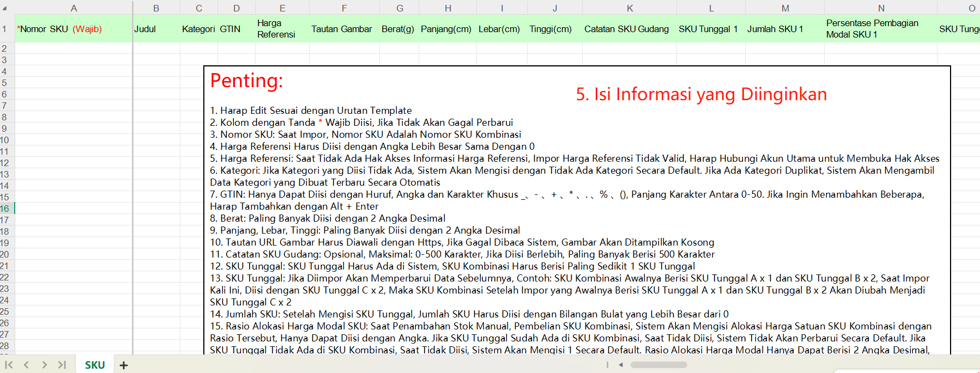Click the '*Nomor SKU (Wajib)' cell

(x=74, y=29)
